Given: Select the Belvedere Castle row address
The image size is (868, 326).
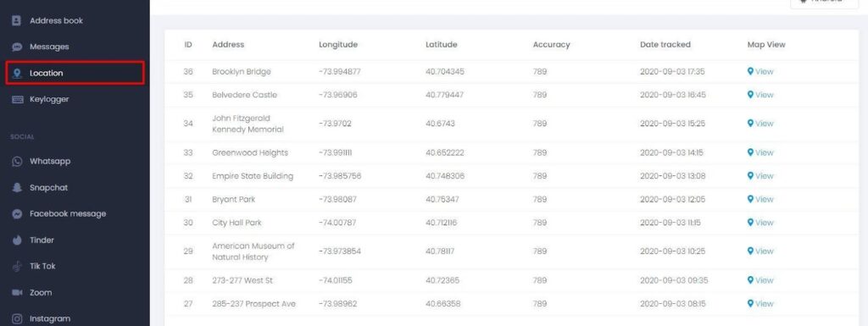Looking at the screenshot, I should 244,95.
